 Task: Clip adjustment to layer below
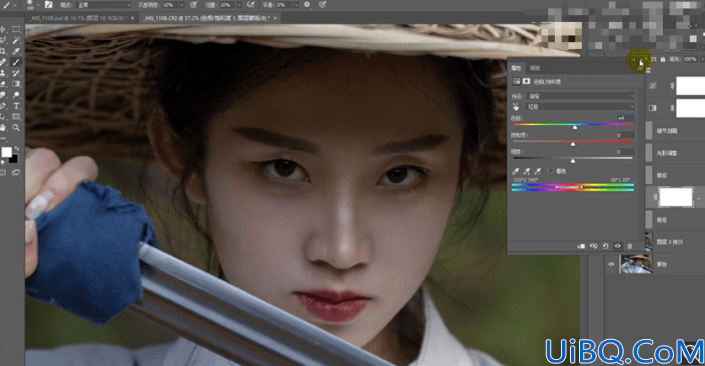point(581,246)
